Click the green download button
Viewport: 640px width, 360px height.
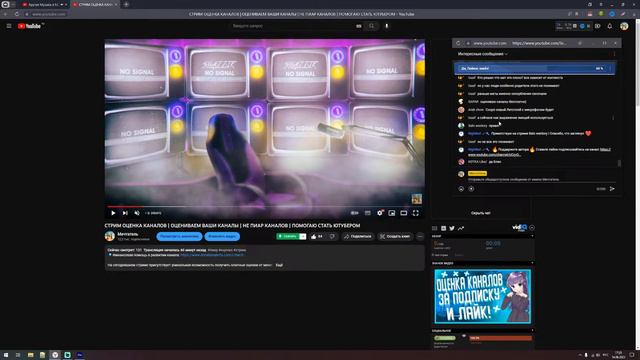288,236
